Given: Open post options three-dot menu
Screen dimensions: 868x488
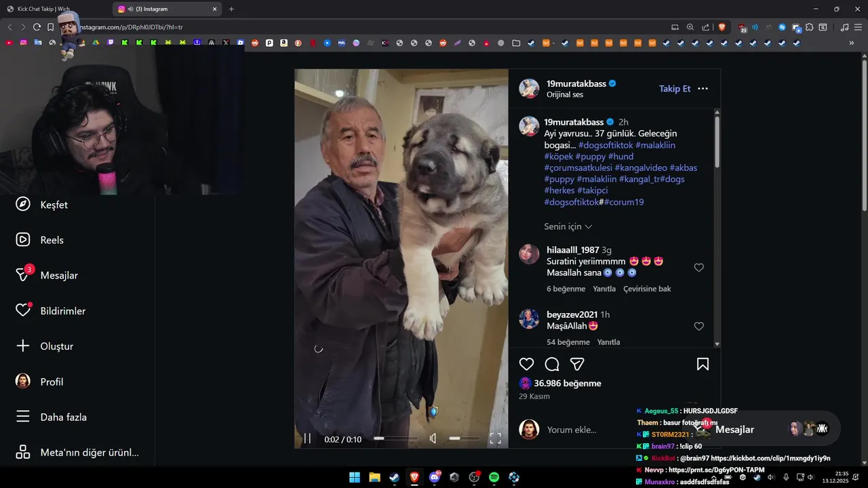Looking at the screenshot, I should tap(703, 89).
